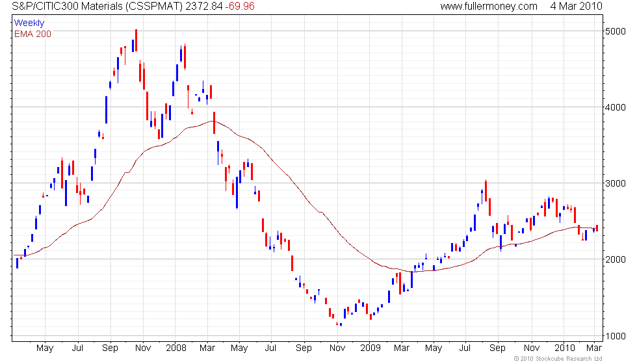This screenshot has width=637, height=364.
Task: Click the '5000' price axis label
Action: (x=615, y=32)
